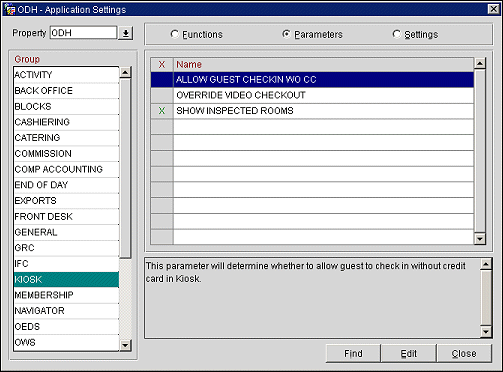The width and height of the screenshot is (503, 372).
Task: Click parameters grid scroll up arrow
Action: (x=480, y=63)
